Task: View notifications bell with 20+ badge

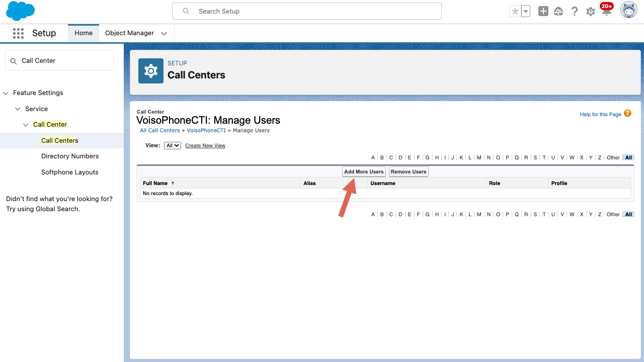Action: [607, 10]
